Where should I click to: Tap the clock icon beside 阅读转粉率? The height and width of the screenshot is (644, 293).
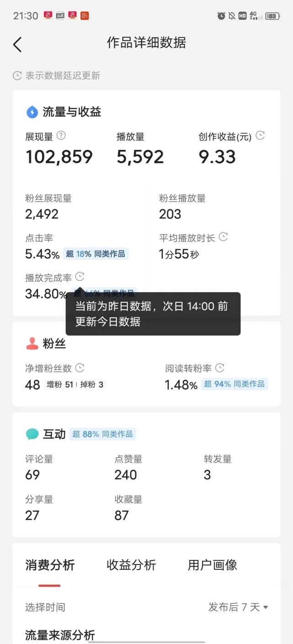[x=220, y=368]
